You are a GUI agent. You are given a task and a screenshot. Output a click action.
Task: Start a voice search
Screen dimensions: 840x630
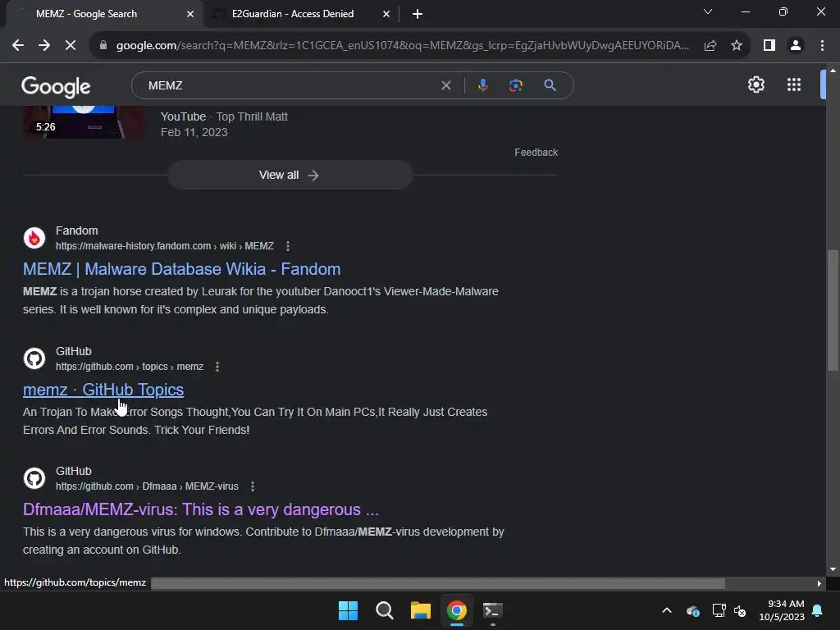point(482,85)
